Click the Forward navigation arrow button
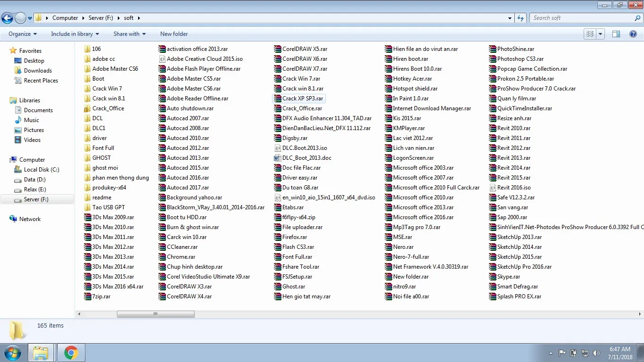Viewport: 644px width, 362px height. click(x=20, y=18)
